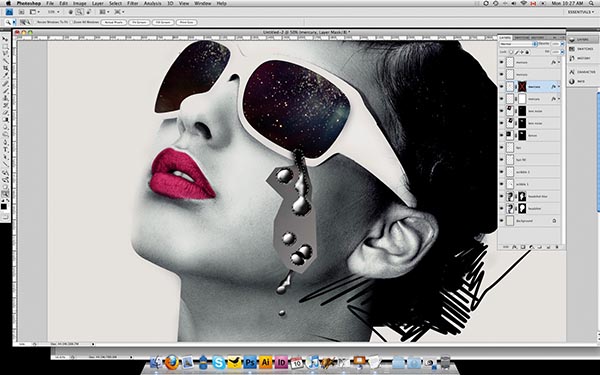Click the Print Size button
600x375 pixels.
[187, 22]
